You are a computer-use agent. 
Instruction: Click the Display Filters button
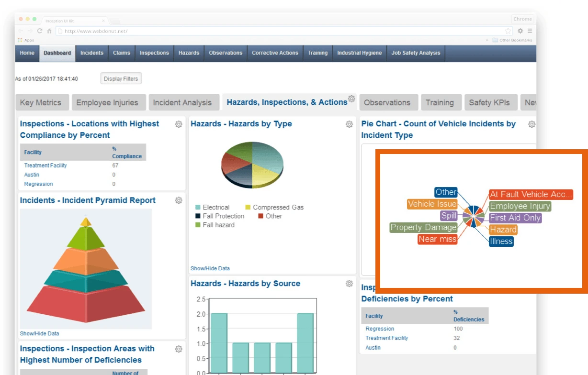[121, 78]
